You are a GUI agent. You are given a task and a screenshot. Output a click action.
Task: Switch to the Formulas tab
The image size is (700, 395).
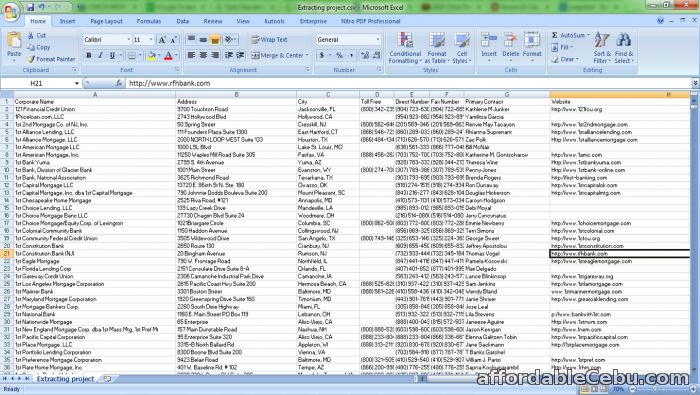tap(149, 21)
